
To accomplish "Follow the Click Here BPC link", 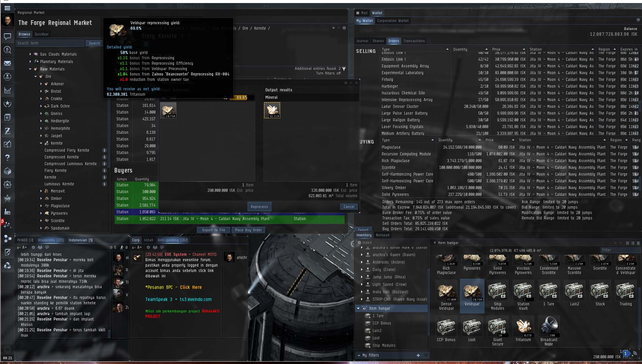I will coord(191,287).
